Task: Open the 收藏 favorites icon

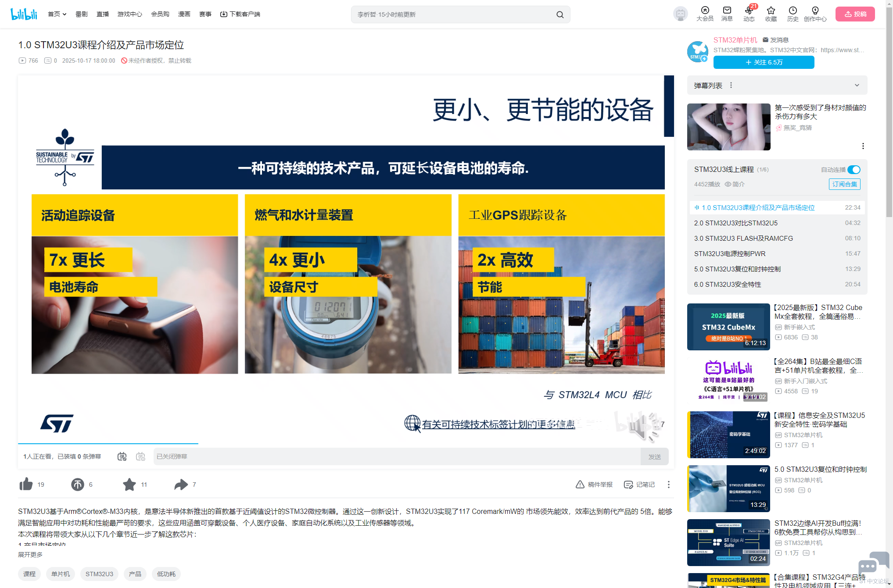Action: coord(771,14)
